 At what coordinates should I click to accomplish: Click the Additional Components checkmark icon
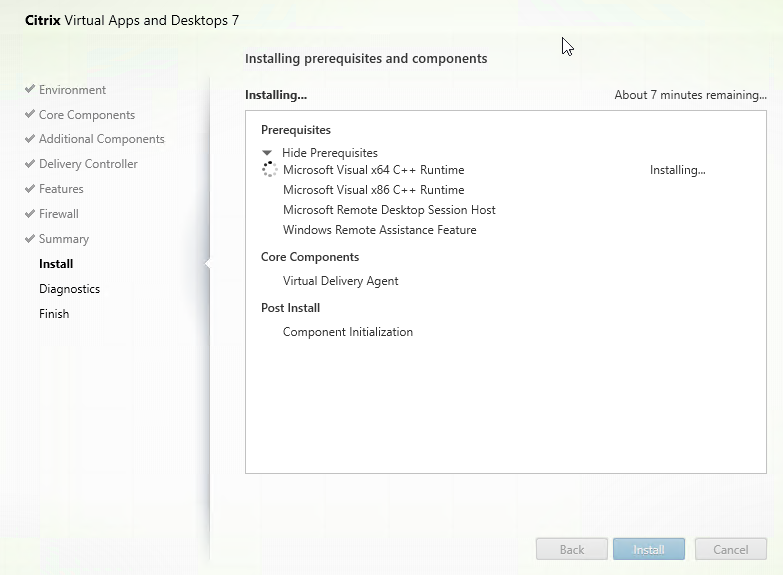(30, 139)
